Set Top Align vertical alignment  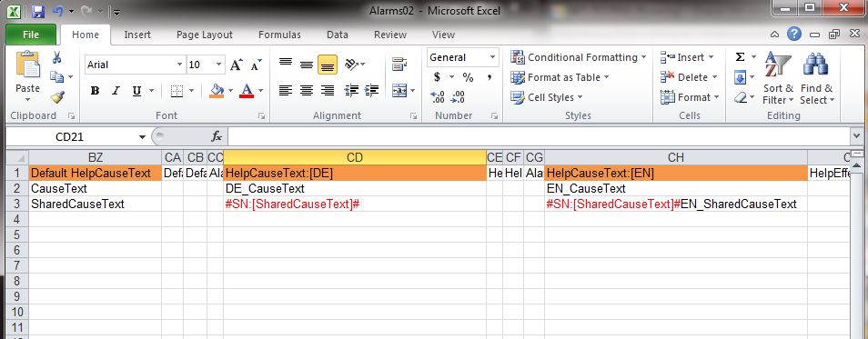point(286,65)
